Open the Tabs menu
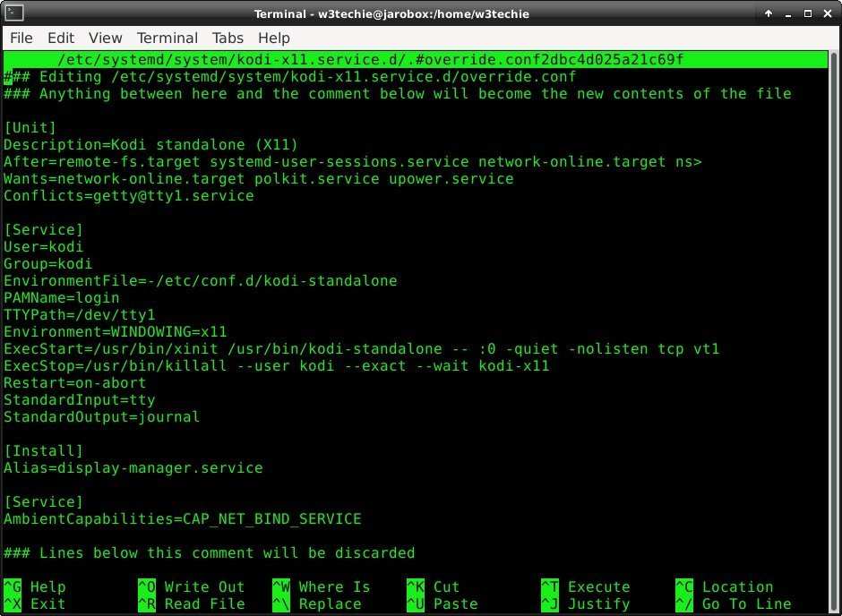This screenshot has height=616, width=842. point(227,38)
